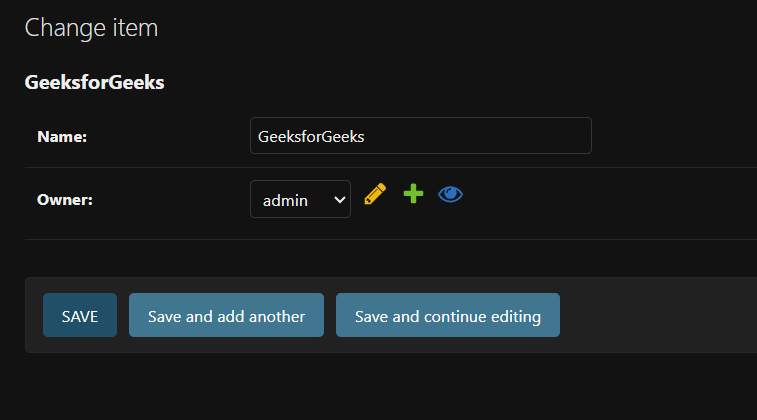The image size is (757, 420).
Task: Open the Owner dropdown
Action: (300, 199)
